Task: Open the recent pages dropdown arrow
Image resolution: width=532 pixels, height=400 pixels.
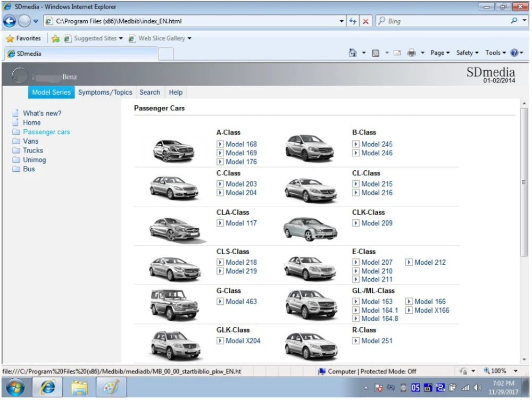Action: (x=36, y=21)
